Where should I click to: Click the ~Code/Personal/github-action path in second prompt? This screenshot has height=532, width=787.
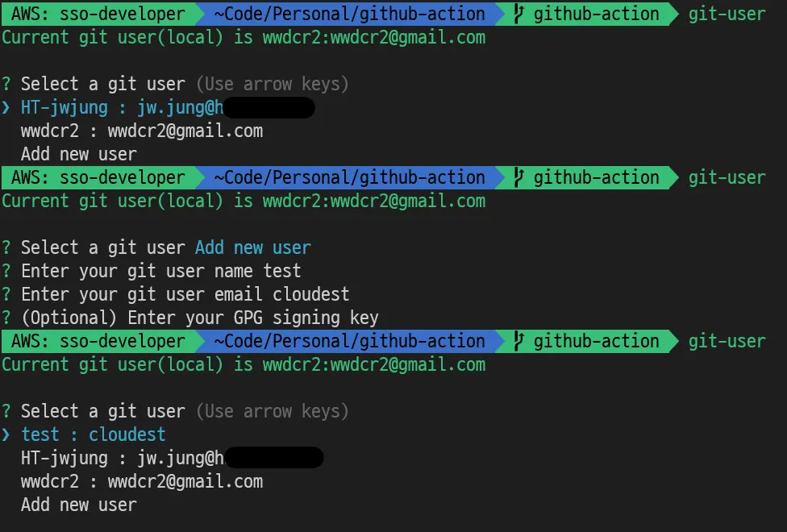[349, 177]
